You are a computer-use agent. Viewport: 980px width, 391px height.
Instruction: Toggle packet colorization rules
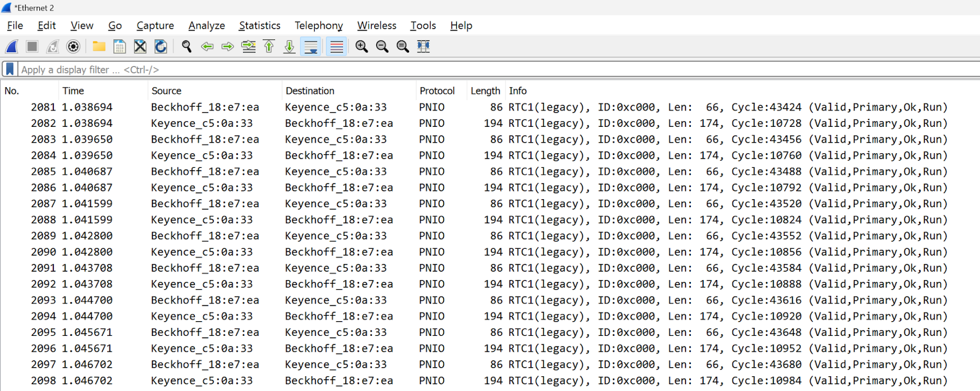tap(336, 47)
